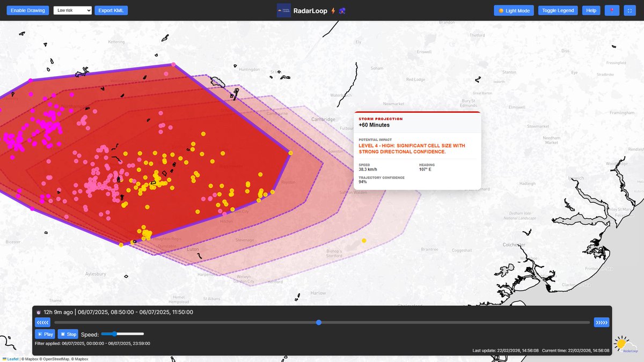The image size is (644, 362).
Task: Enter fullscreen with the expand icon
Action: (630, 10)
